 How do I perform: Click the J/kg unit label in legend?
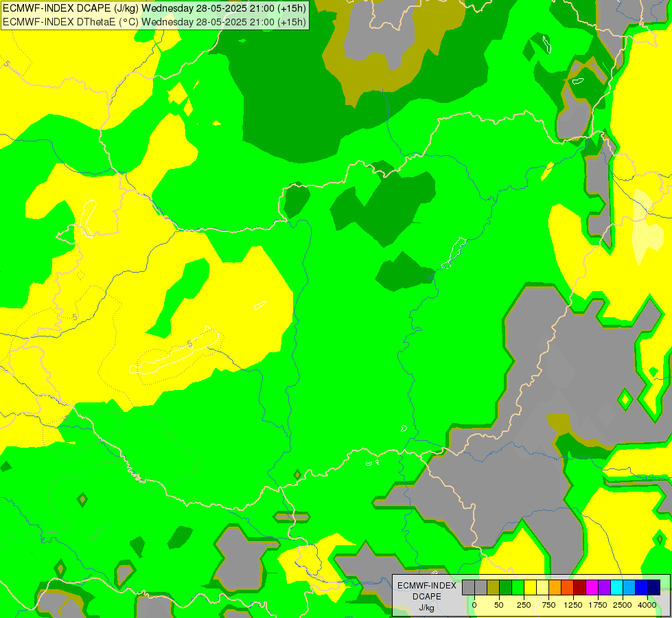point(426,608)
